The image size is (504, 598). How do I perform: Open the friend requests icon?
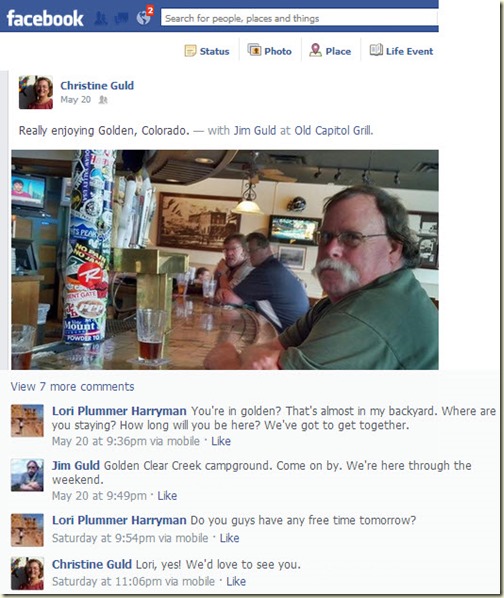101,18
